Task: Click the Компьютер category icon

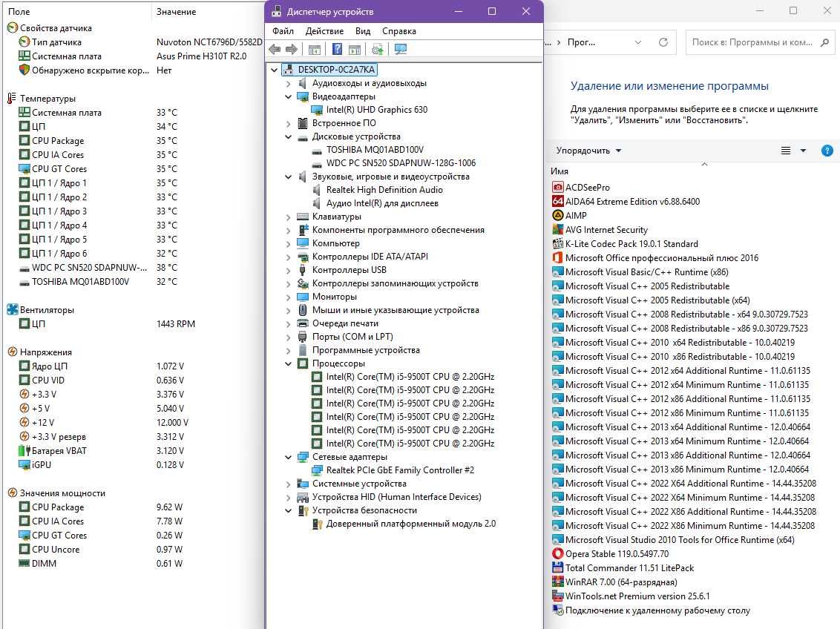Action: 303,243
